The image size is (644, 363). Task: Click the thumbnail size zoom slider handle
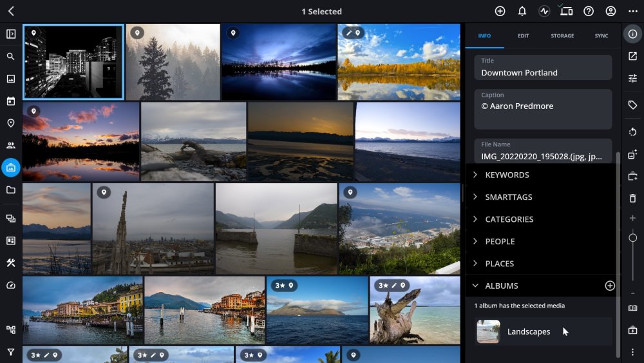coord(632,238)
